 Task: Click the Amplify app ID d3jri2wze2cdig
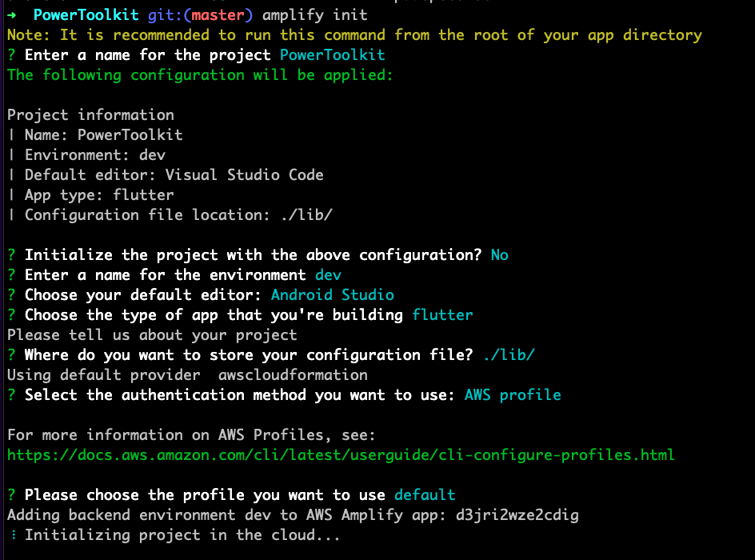[517, 514]
